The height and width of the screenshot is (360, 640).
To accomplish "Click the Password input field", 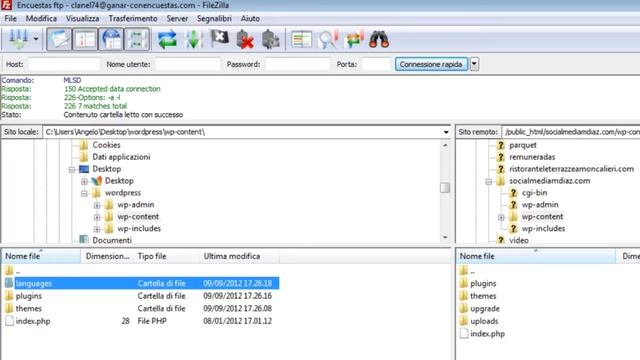I will (297, 64).
